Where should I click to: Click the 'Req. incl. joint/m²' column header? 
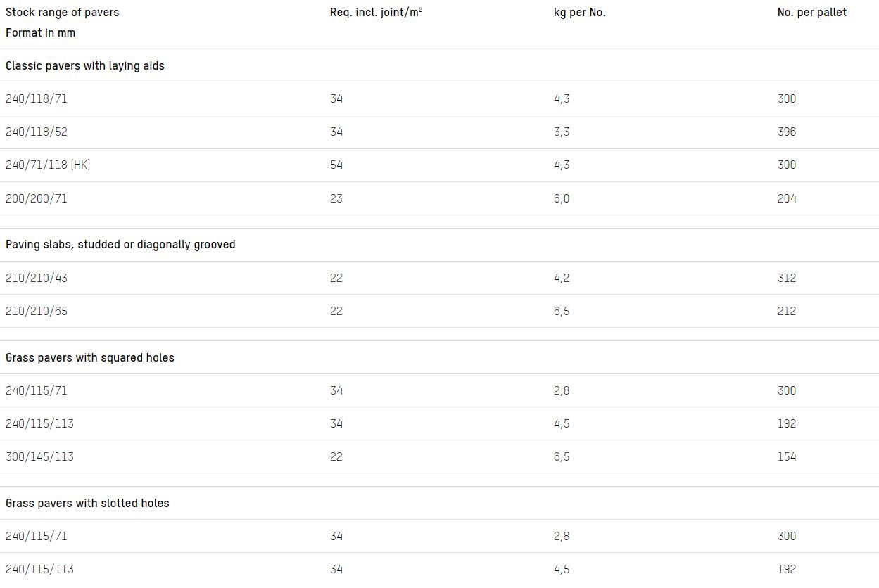pos(376,12)
